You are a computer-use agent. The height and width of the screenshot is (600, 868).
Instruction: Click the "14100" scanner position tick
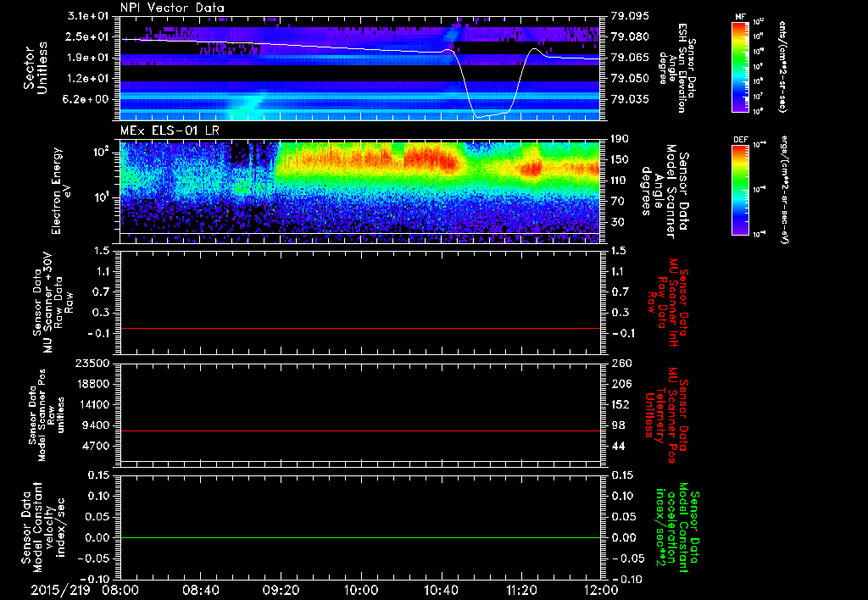pyautogui.click(x=95, y=404)
